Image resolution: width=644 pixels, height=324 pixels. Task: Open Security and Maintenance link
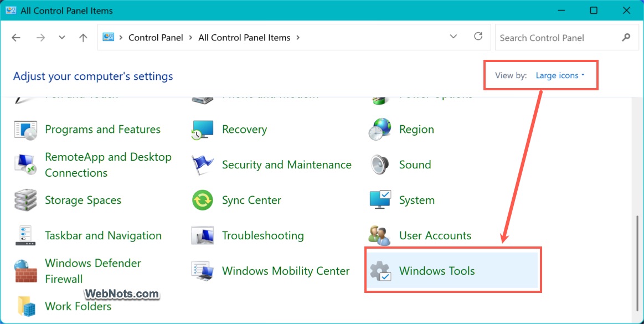point(287,164)
